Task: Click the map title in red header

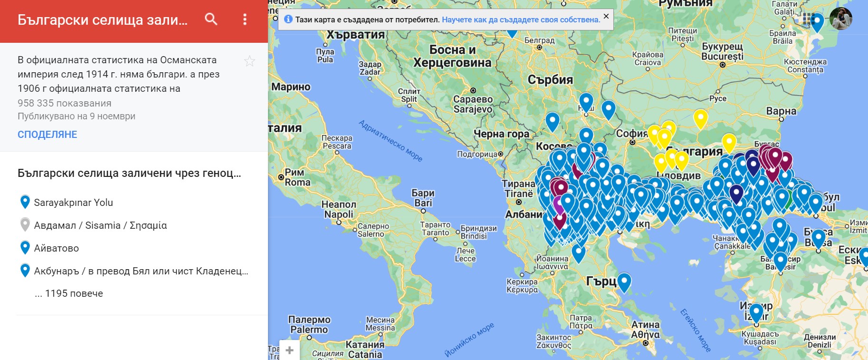Action: pyautogui.click(x=102, y=20)
